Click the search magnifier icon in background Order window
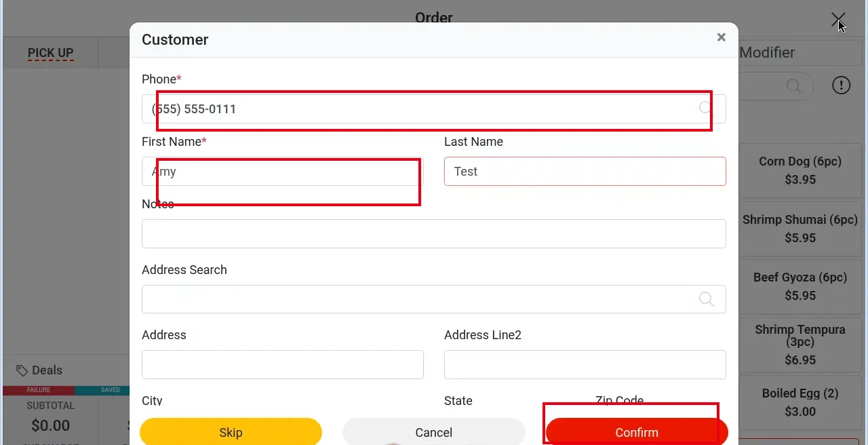 793,86
